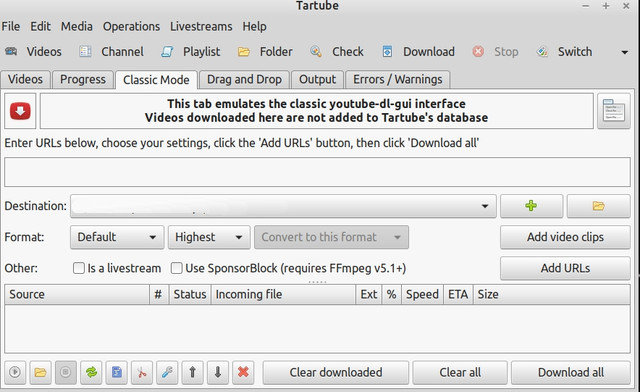Image resolution: width=640 pixels, height=392 pixels.
Task: Click the Videos toolbar button
Action: (x=33, y=52)
